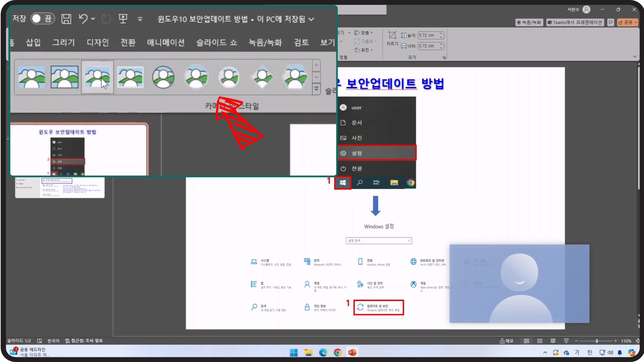Toggle the 메모 notes pane
The width and height of the screenshot is (644, 362).
click(506, 341)
